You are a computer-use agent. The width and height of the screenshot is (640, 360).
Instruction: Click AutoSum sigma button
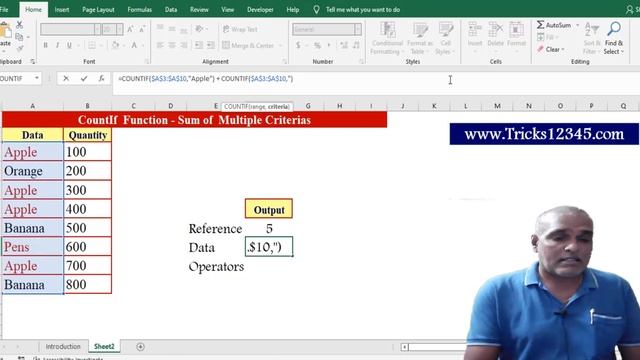click(553, 25)
